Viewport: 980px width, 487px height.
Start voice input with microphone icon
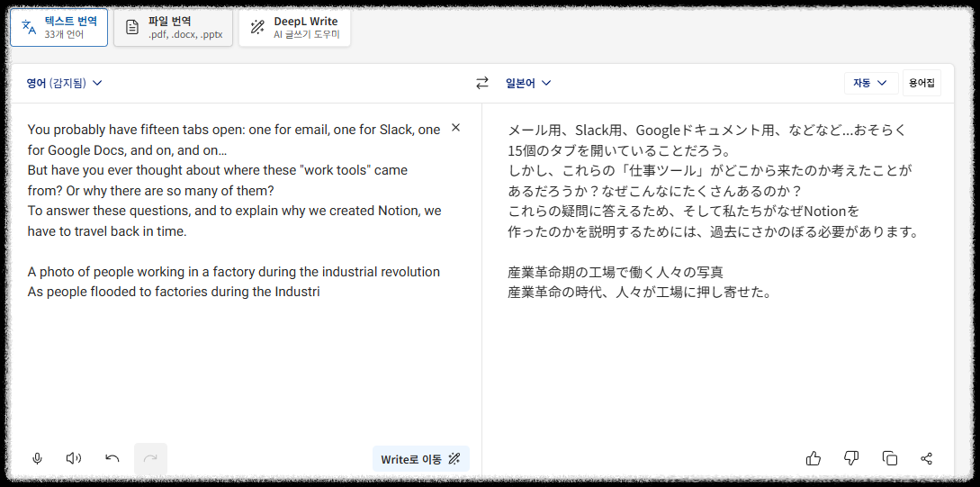(x=37, y=459)
